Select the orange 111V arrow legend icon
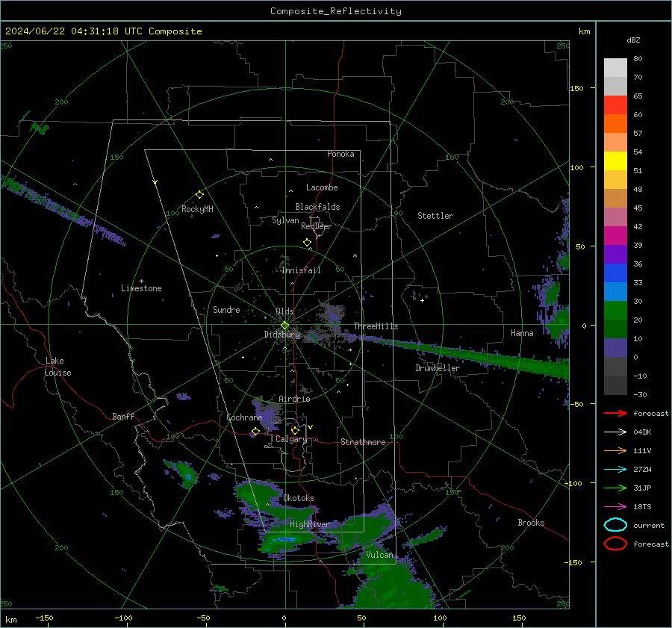Image resolution: width=672 pixels, height=628 pixels. pyautogui.click(x=615, y=450)
